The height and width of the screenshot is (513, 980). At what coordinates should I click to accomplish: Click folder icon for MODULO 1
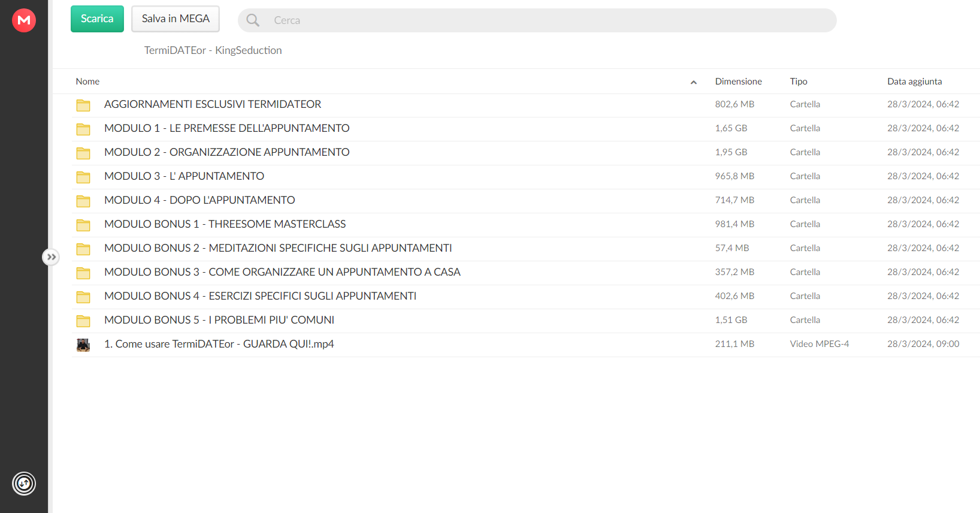(83, 129)
